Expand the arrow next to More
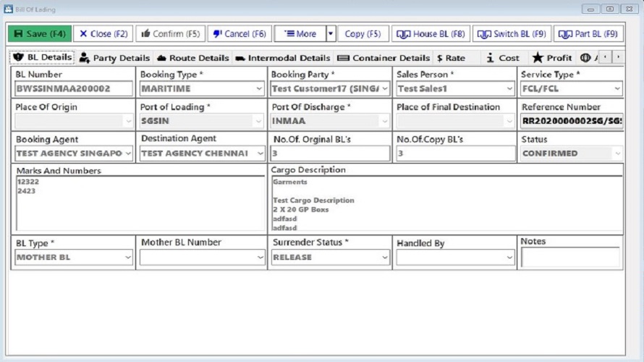 331,34
